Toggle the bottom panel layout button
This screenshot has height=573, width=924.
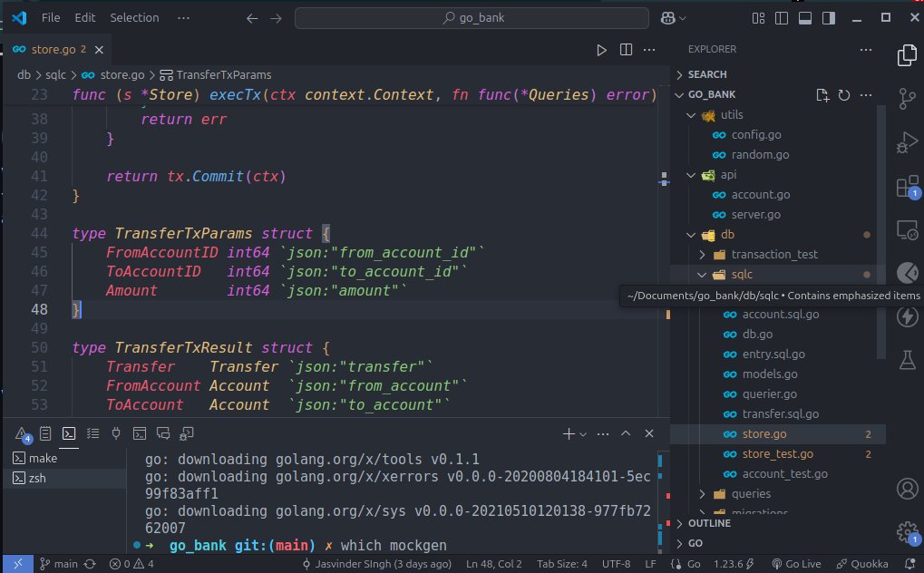tap(805, 18)
